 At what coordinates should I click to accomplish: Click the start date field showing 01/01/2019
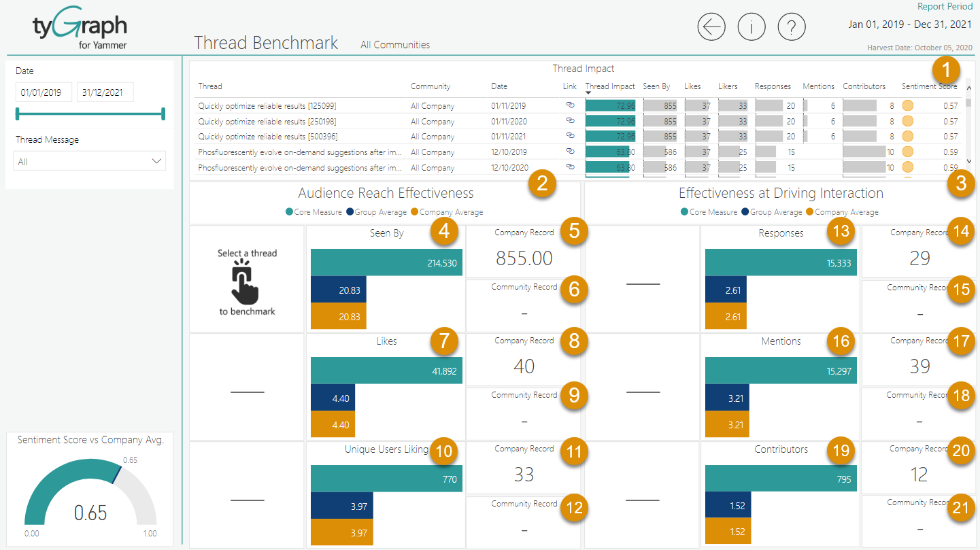(44, 92)
